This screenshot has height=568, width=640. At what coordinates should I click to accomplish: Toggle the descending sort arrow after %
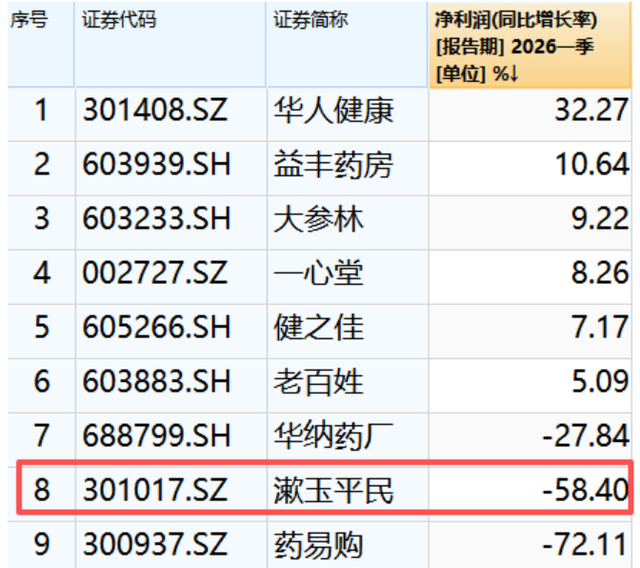pos(514,74)
